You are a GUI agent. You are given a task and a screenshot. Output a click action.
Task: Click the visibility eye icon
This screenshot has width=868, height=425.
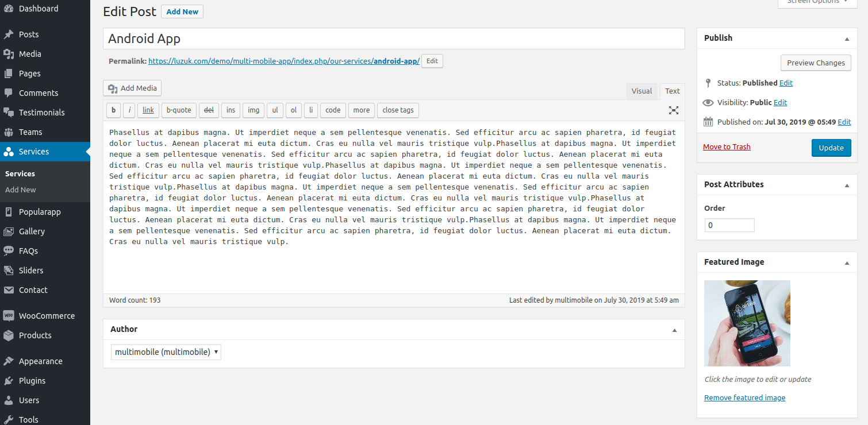point(708,102)
